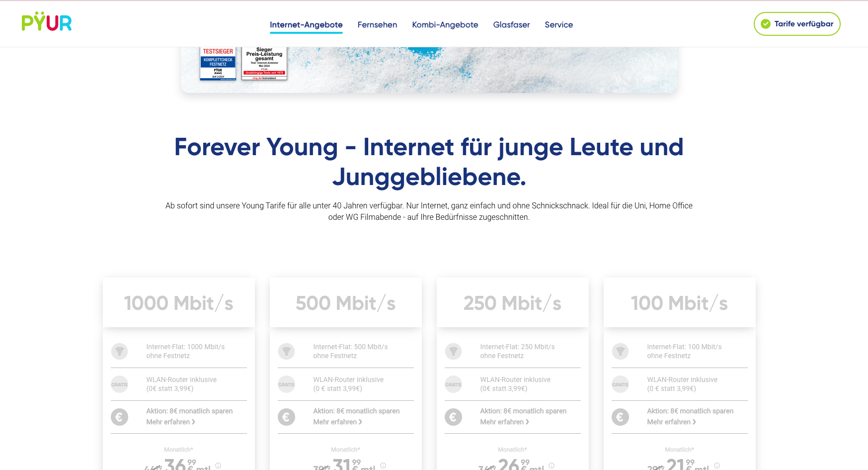Image resolution: width=868 pixels, height=470 pixels.
Task: Click 'Monatlich*' label in the 100 Mbit/s card
Action: click(x=679, y=450)
